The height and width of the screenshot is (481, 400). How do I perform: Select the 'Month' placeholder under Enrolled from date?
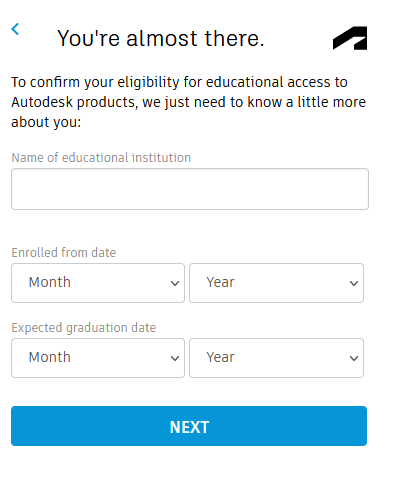(50, 282)
